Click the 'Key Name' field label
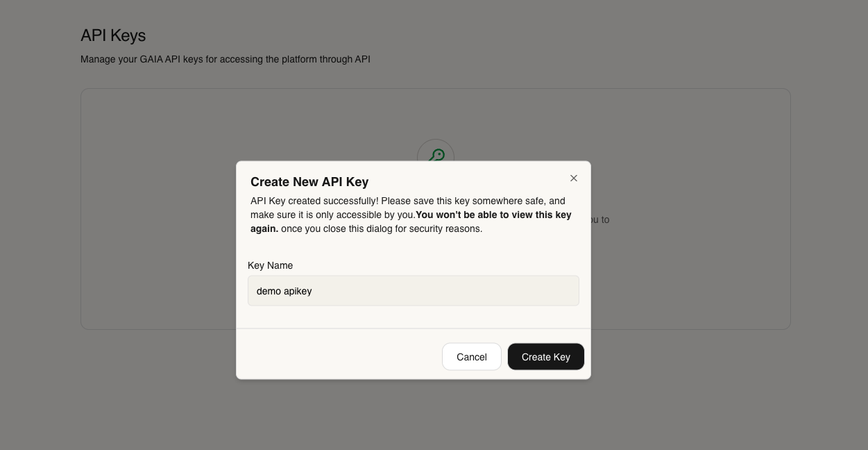The image size is (868, 450). [270, 265]
